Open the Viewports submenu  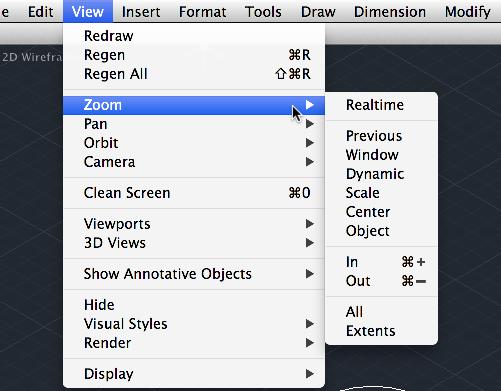click(194, 224)
